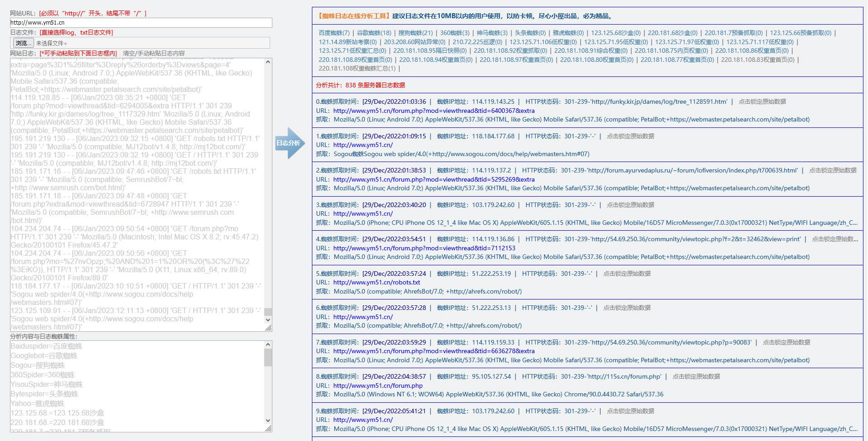
Task: Click 点击锁定原始数据 in entry 1
Action: [x=630, y=136]
